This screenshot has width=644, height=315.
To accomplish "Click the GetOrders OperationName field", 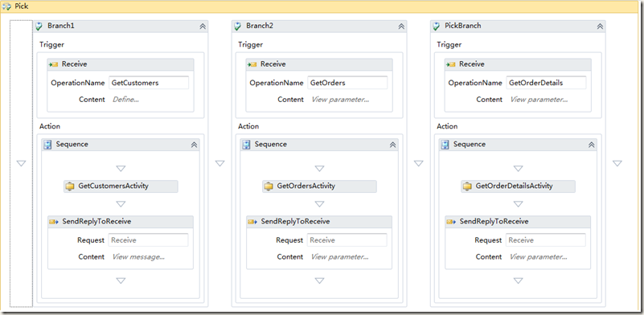I will pos(347,83).
